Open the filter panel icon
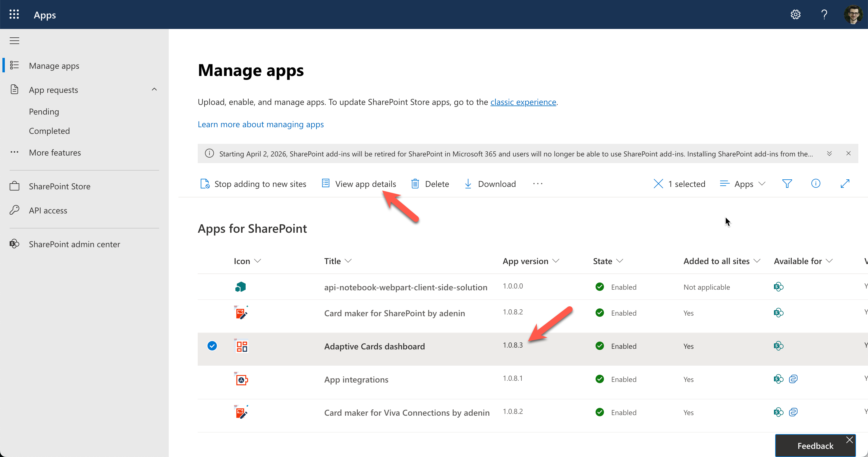 [x=787, y=184]
